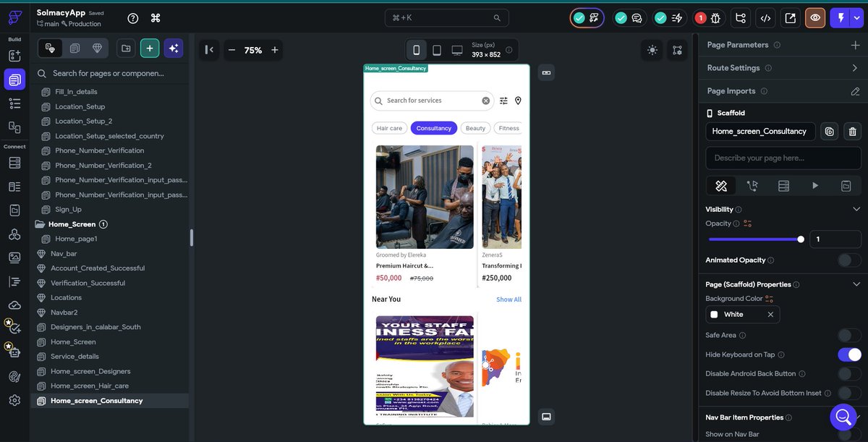The width and height of the screenshot is (868, 442).
Task: Toggle canvas light/dark mode sun icon
Action: [652, 50]
